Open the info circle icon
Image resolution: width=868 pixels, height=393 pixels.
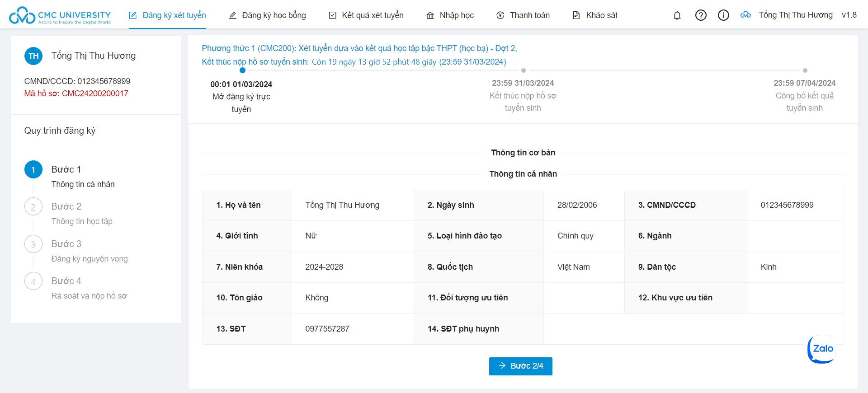coord(723,15)
